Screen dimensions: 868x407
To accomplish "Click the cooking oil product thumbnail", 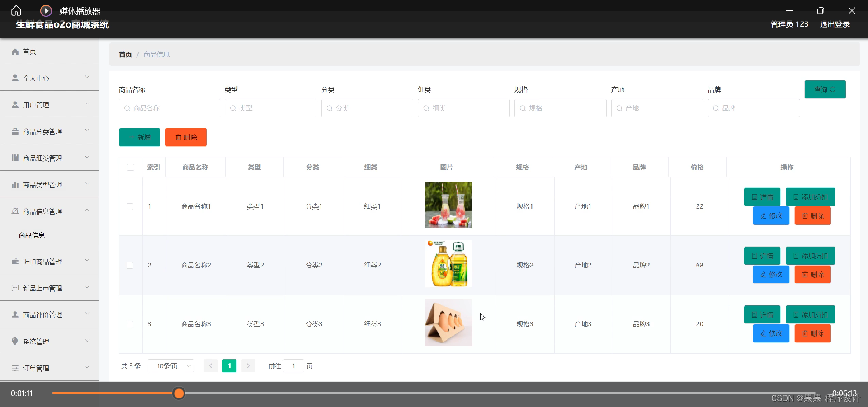I will [x=448, y=263].
